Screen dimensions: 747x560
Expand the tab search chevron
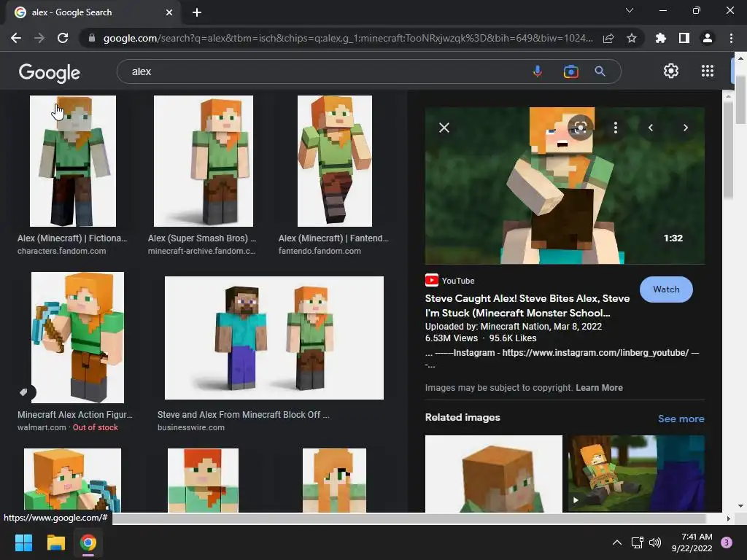(x=630, y=10)
